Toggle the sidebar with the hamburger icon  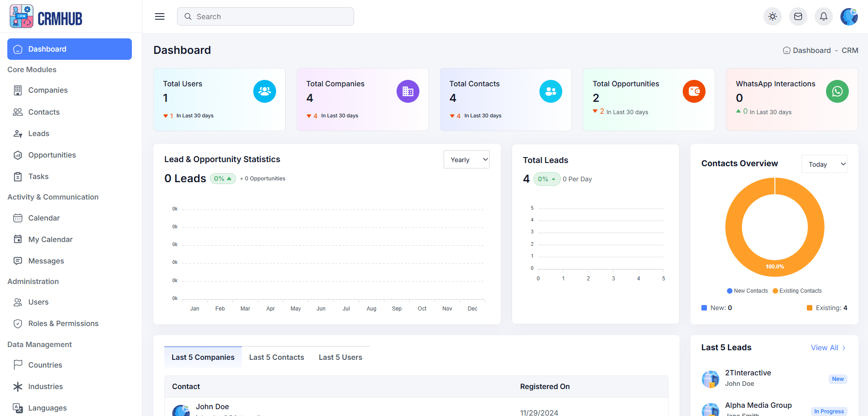[x=159, y=16]
